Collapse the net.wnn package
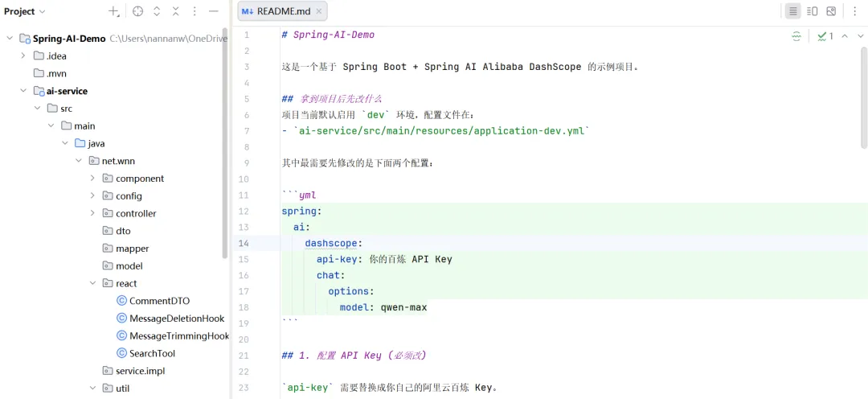Image resolution: width=868 pixels, height=399 pixels. 79,161
